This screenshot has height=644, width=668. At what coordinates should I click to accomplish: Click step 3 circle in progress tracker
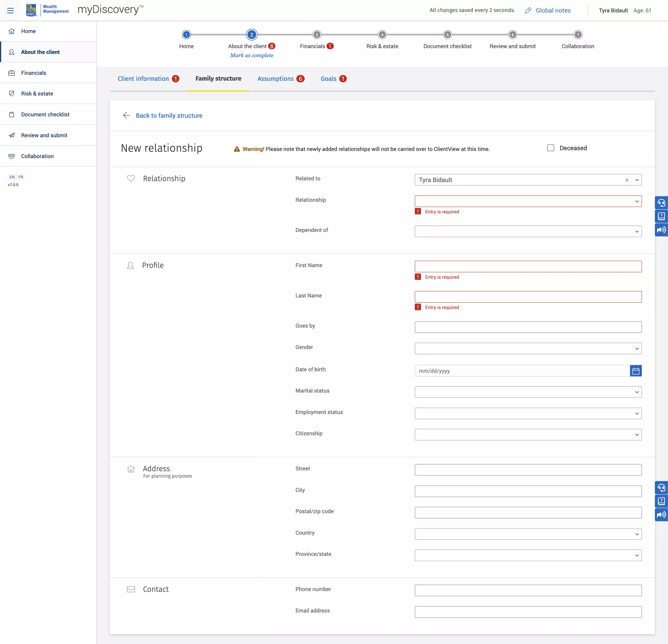click(317, 35)
